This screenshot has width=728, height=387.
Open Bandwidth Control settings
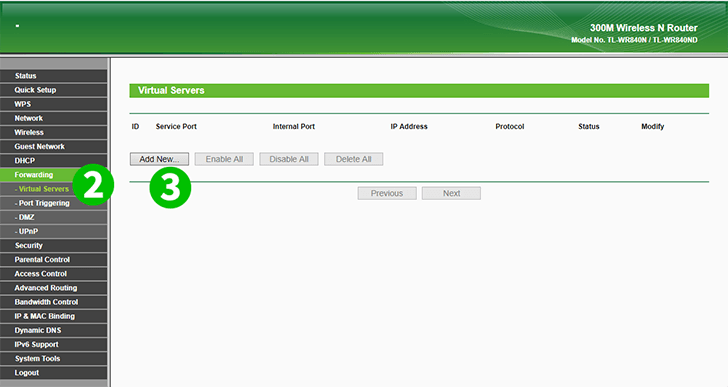pos(54,302)
